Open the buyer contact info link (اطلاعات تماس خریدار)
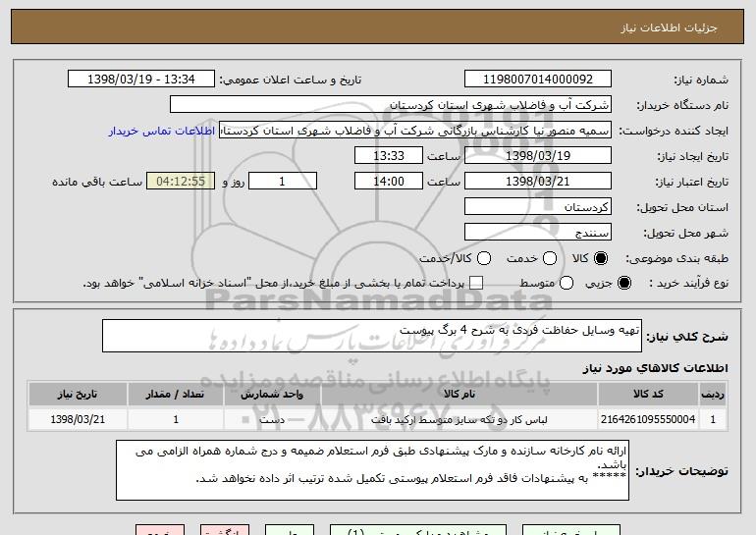 click(162, 132)
